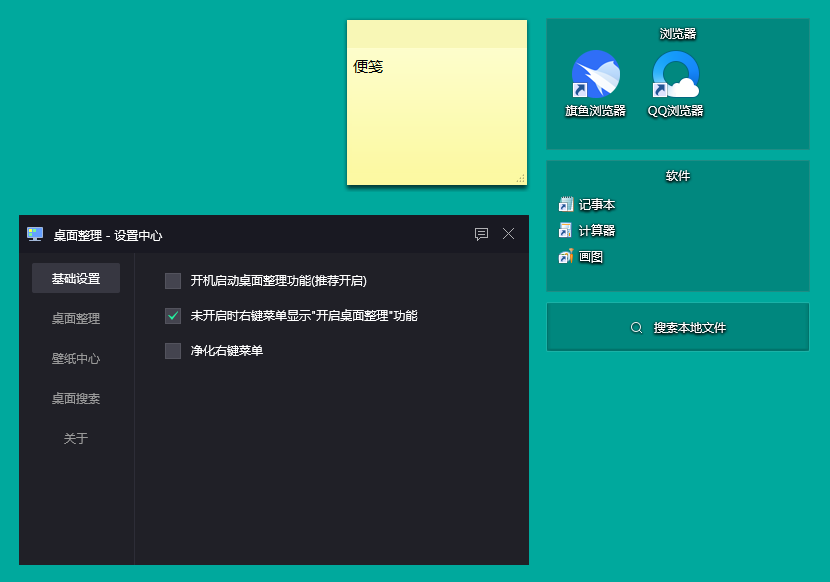Open the 关于 sidebar tab
The height and width of the screenshot is (582, 830).
coord(76,439)
